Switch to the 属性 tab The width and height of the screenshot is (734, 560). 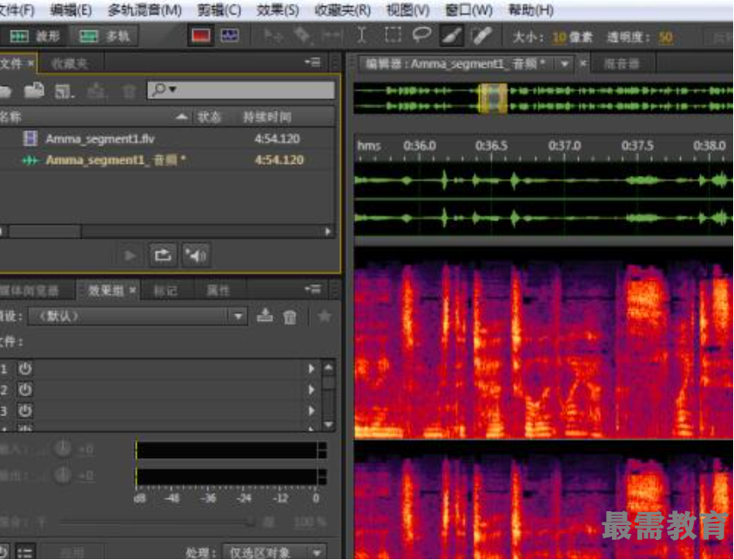coord(218,290)
